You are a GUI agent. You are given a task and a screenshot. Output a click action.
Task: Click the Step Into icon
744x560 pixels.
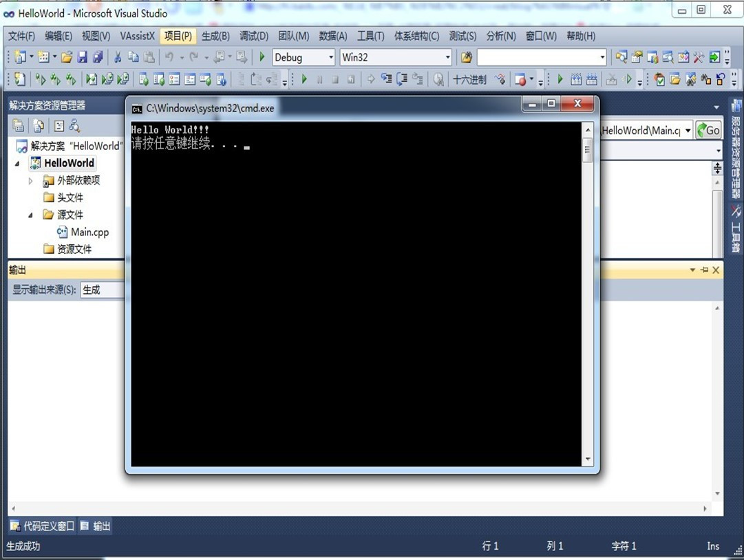coord(386,79)
